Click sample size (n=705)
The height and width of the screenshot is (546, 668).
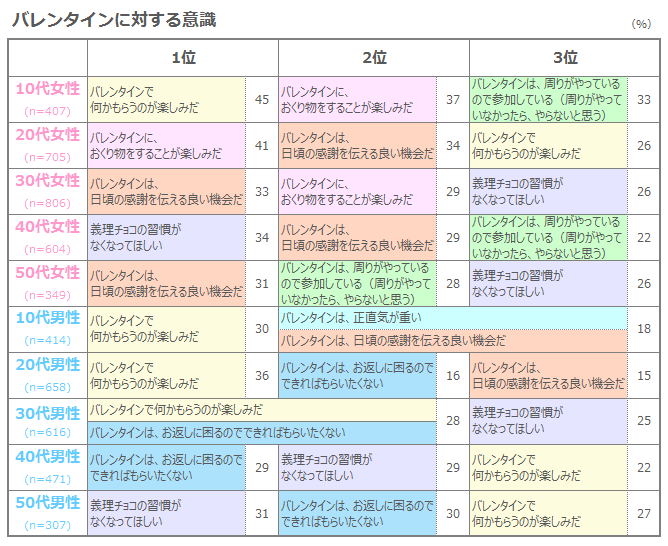[47, 157]
